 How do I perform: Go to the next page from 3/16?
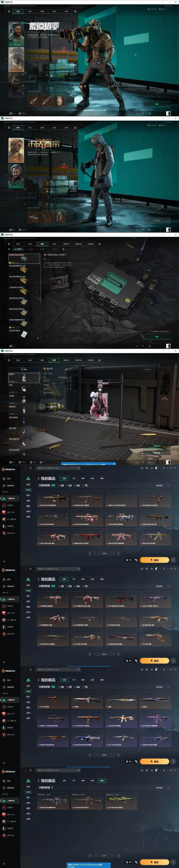(118, 755)
